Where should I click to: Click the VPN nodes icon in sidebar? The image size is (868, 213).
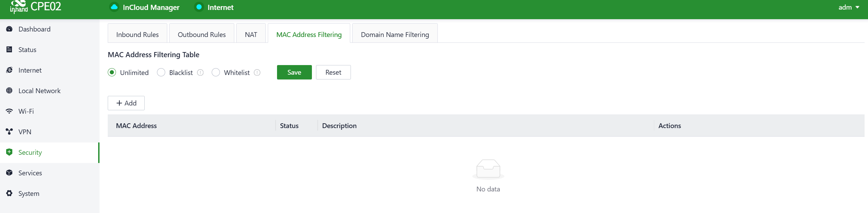click(9, 132)
